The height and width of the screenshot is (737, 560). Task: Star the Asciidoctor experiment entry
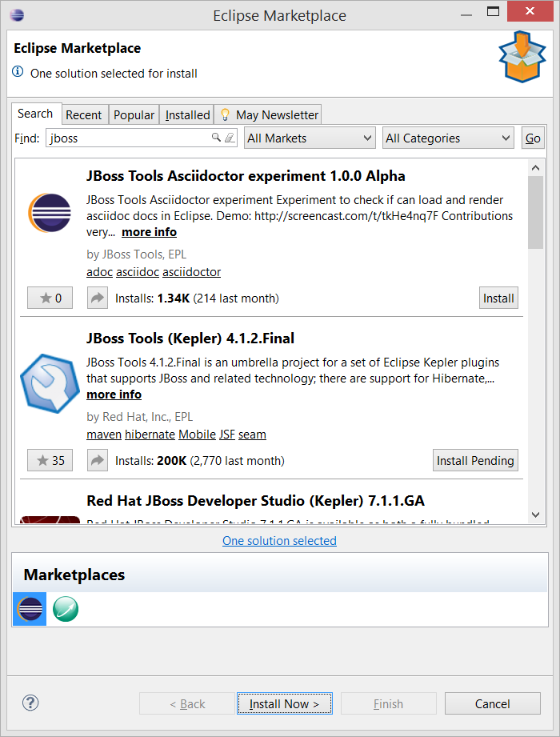[x=50, y=298]
